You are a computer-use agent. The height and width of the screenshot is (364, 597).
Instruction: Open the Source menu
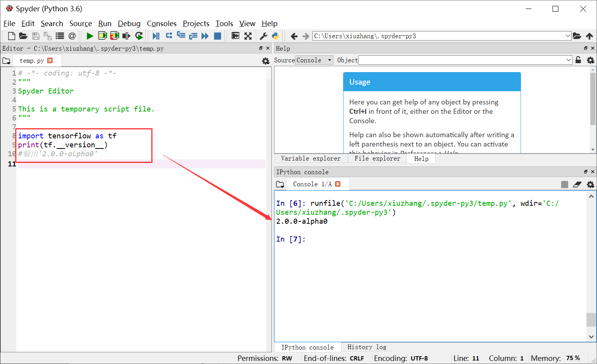click(x=81, y=24)
